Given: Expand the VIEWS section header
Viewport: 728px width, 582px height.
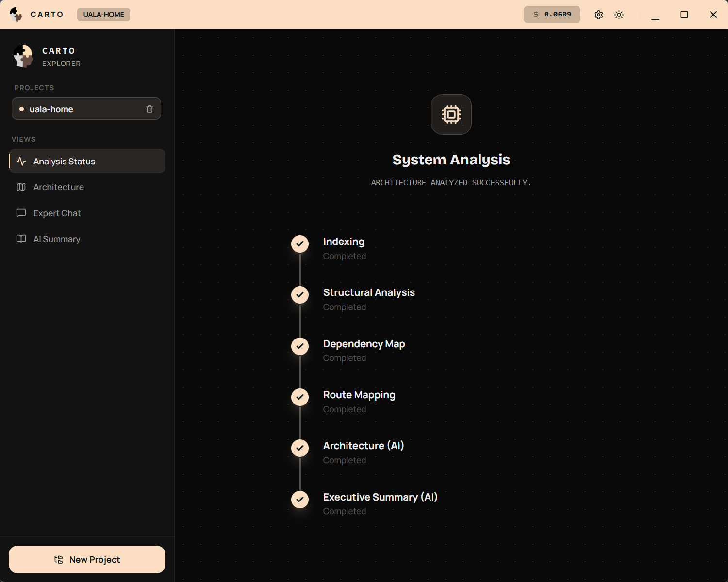Looking at the screenshot, I should coord(23,139).
